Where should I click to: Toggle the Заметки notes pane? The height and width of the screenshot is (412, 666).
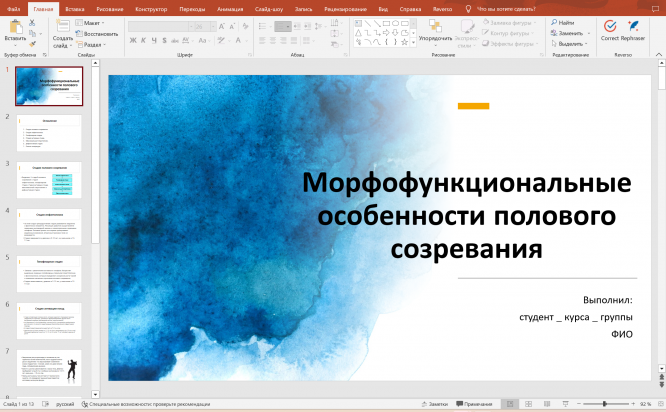434,404
